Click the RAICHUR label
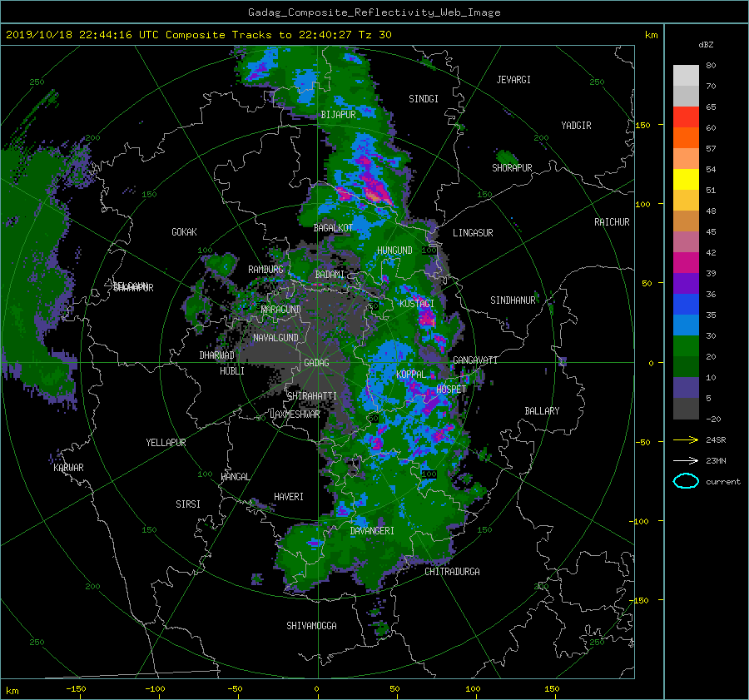 pyautogui.click(x=612, y=222)
